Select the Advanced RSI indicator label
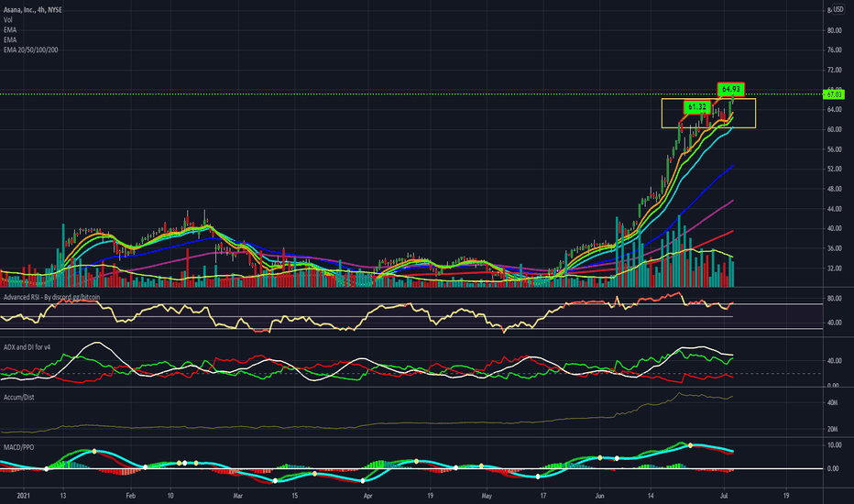The width and height of the screenshot is (854, 504). (x=51, y=297)
